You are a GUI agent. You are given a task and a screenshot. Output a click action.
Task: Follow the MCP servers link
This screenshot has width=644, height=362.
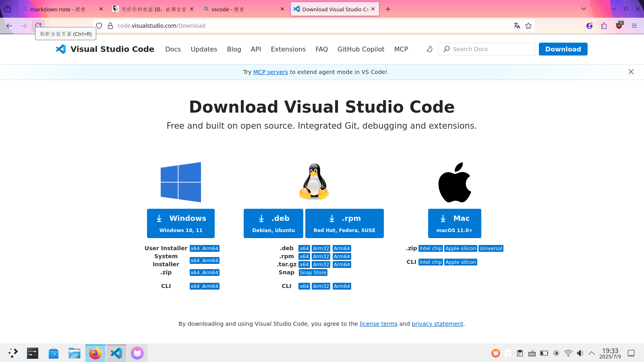(271, 72)
